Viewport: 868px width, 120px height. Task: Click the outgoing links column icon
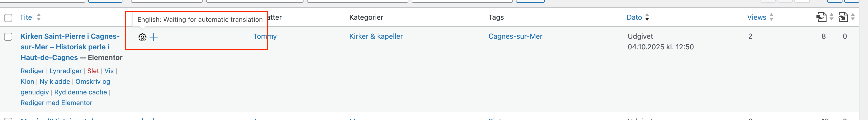pyautogui.click(x=843, y=17)
